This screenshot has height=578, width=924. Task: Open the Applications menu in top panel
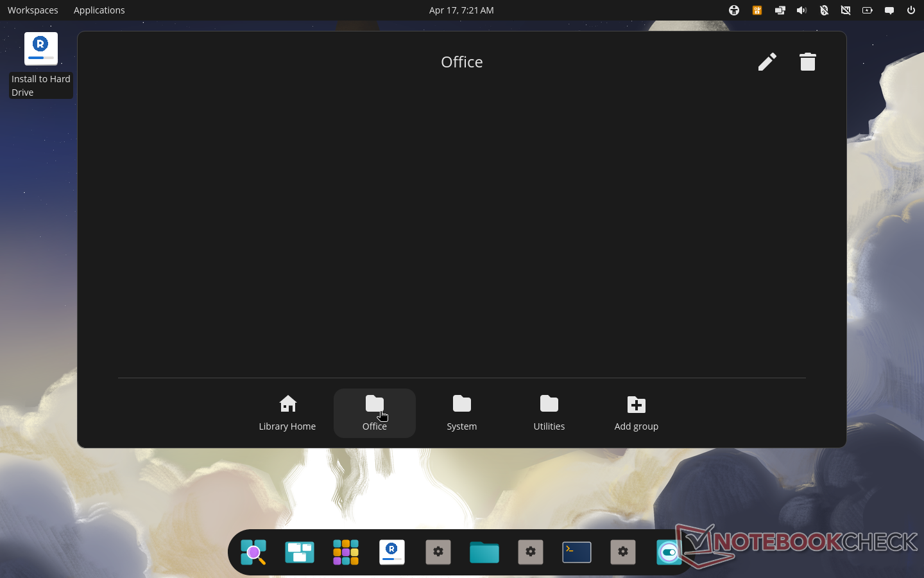coord(99,10)
